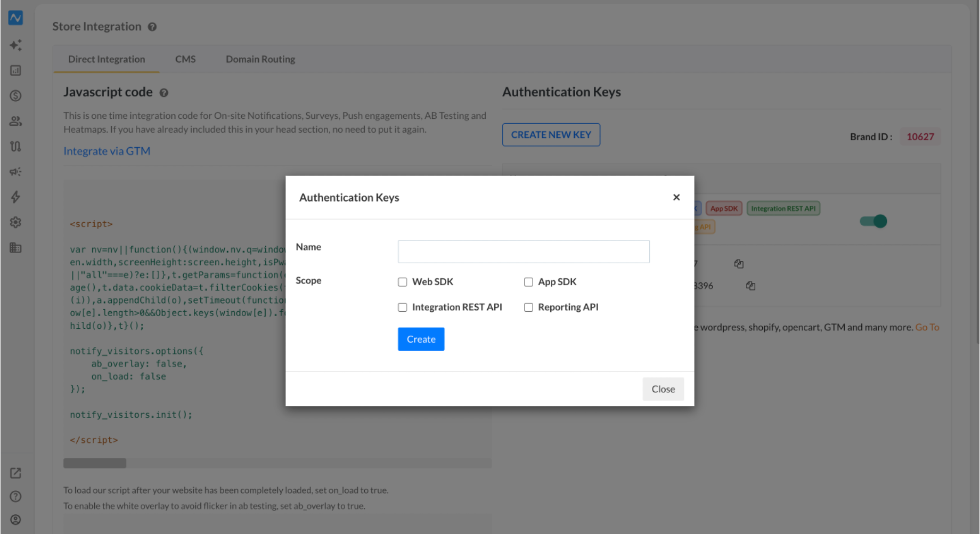Click the ab_overlay: false code line
Viewport: 980px width, 534px height.
(139, 364)
